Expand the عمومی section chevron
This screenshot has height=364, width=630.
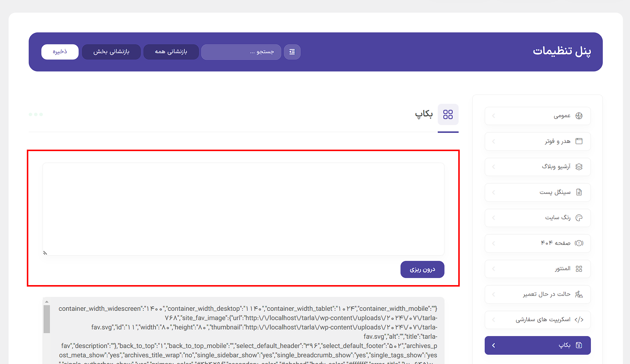coord(494,116)
